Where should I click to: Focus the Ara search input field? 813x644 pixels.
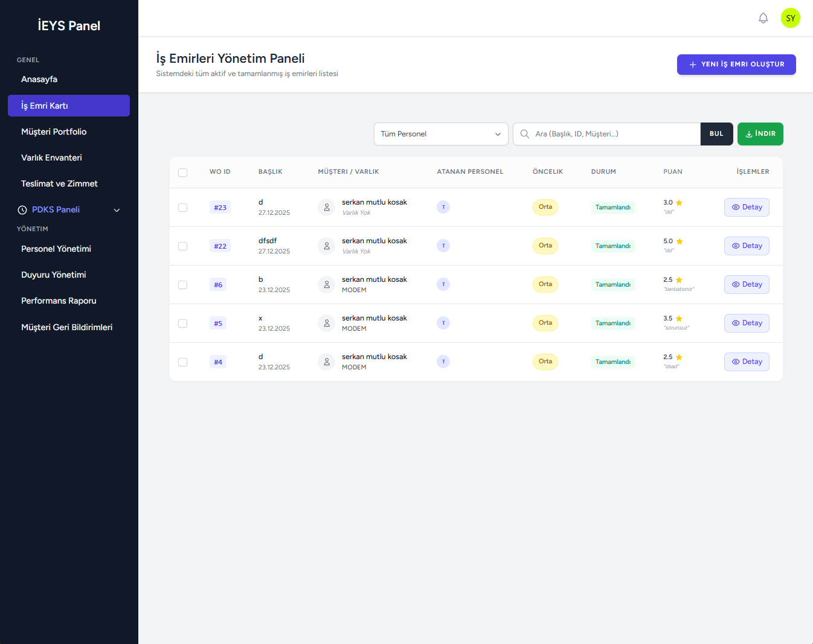(613, 134)
